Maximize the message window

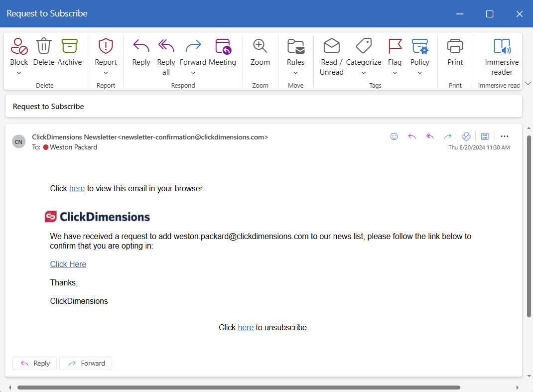click(490, 14)
